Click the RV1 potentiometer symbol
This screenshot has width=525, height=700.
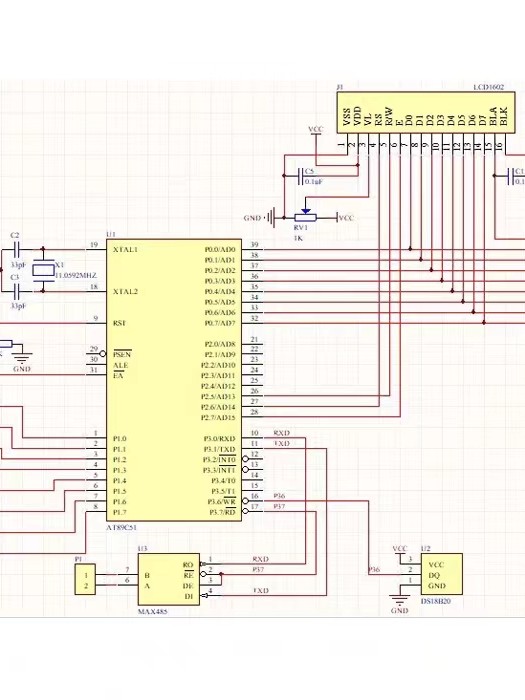coord(305,216)
